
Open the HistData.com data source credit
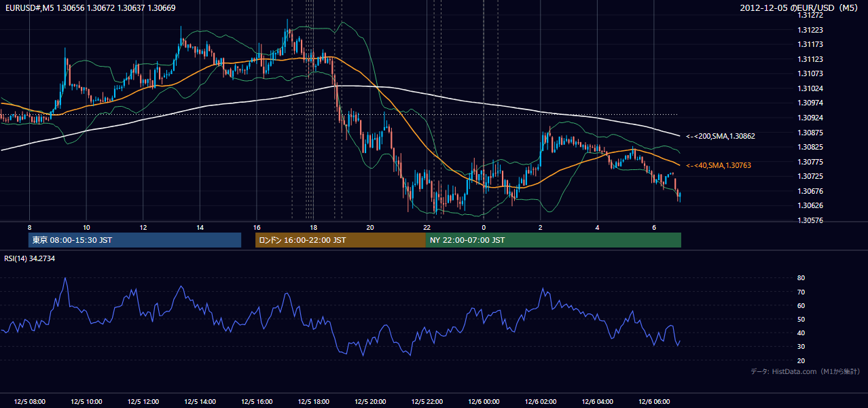pyautogui.click(x=805, y=371)
